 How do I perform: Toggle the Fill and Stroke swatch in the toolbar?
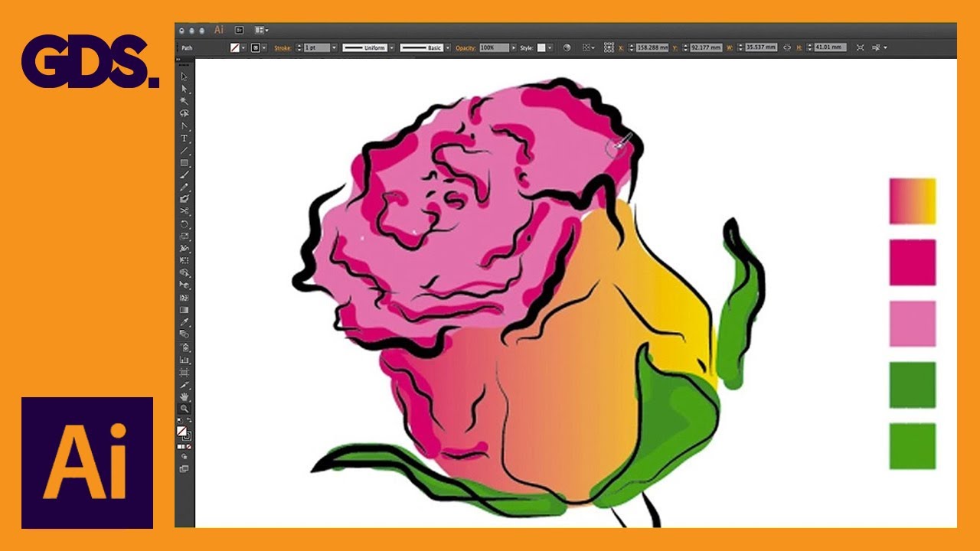184,433
